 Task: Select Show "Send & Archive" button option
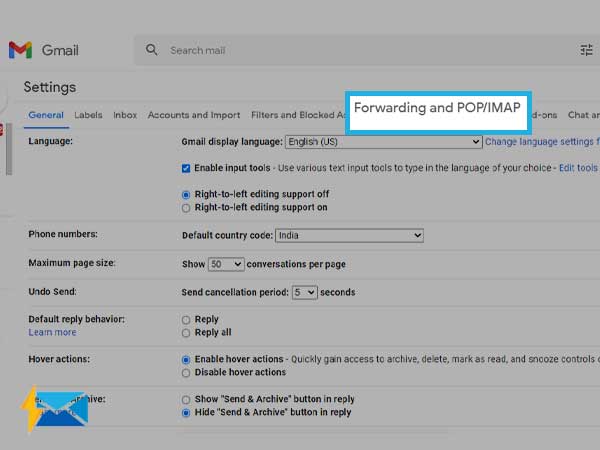pos(186,399)
